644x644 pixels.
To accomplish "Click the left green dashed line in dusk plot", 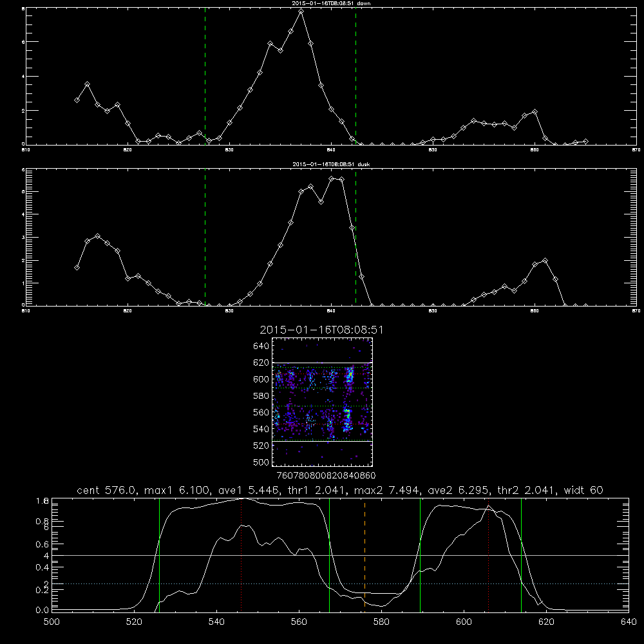I will 205,238.
